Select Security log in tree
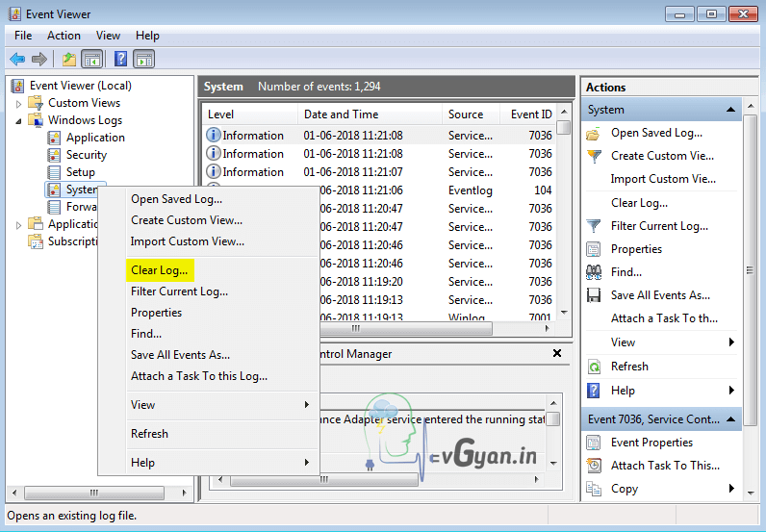The image size is (766, 532). point(87,155)
